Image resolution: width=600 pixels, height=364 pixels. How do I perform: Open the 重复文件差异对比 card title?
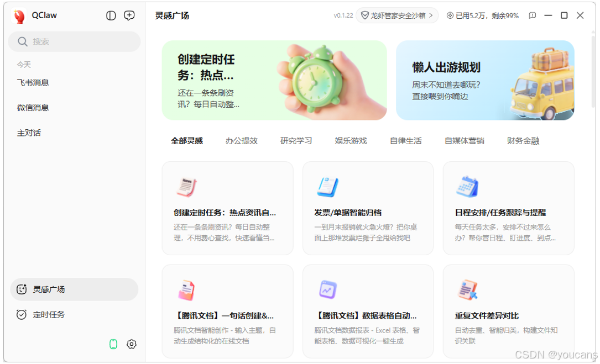pyautogui.click(x=487, y=316)
